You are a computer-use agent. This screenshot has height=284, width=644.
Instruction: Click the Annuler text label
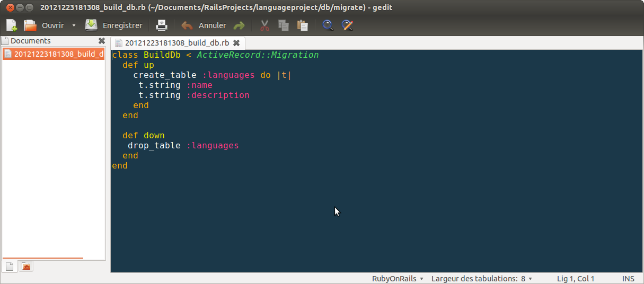point(213,25)
